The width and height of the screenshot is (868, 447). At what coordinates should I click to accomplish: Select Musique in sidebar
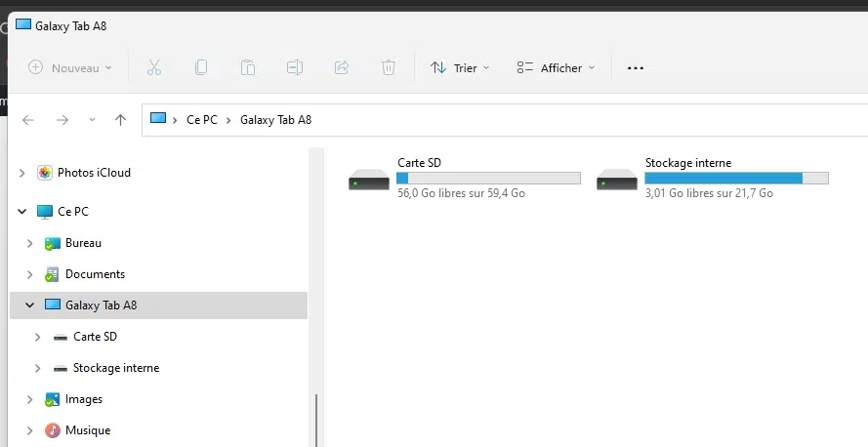[88, 430]
